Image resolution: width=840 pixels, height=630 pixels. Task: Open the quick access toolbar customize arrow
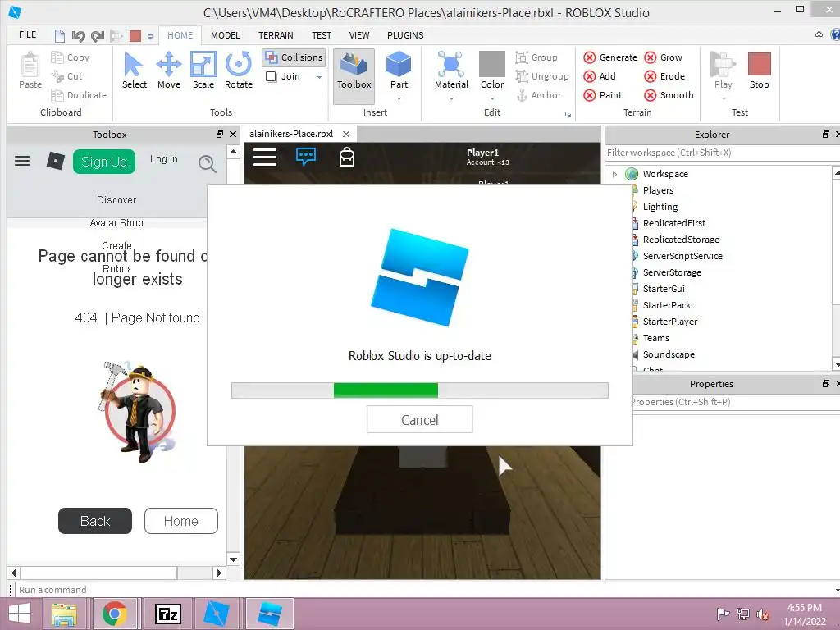coord(151,36)
